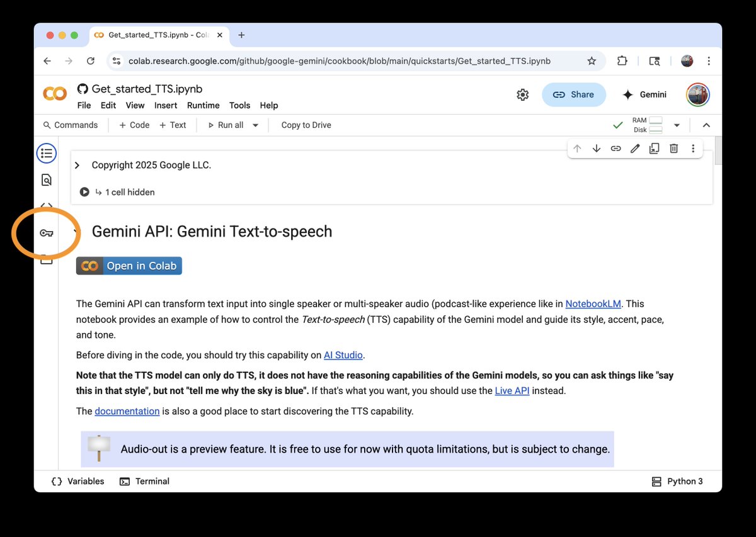Open the Google account avatar in Colab

(698, 94)
